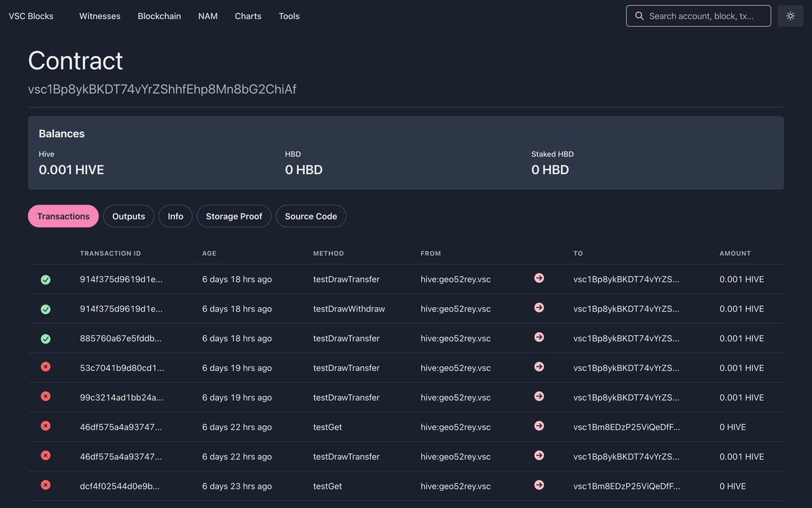Open the Tools menu in the top navigation

click(289, 16)
